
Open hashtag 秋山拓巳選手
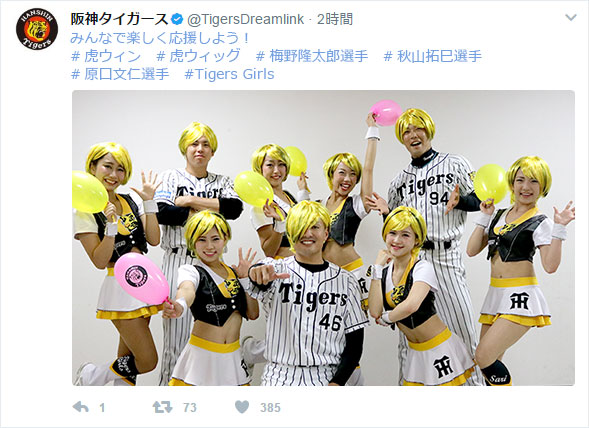[432, 56]
